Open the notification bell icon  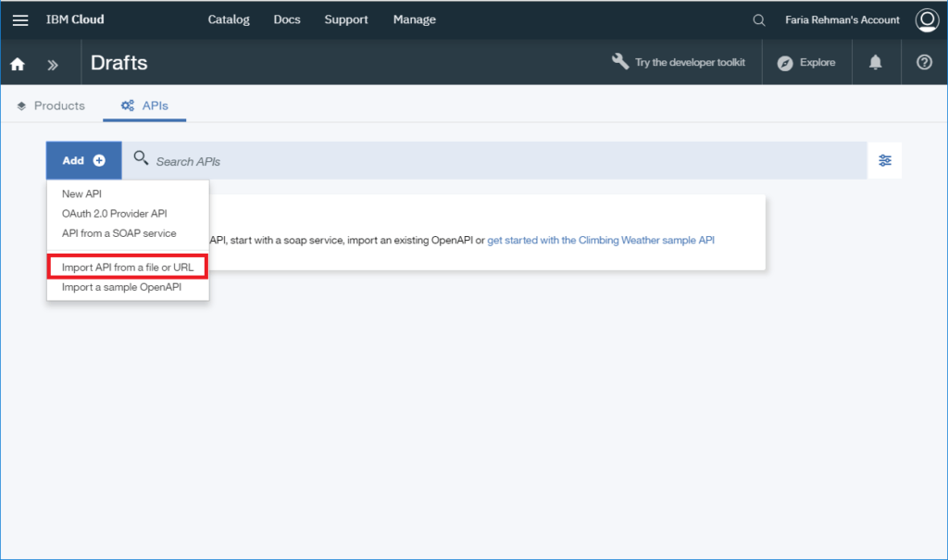[876, 62]
